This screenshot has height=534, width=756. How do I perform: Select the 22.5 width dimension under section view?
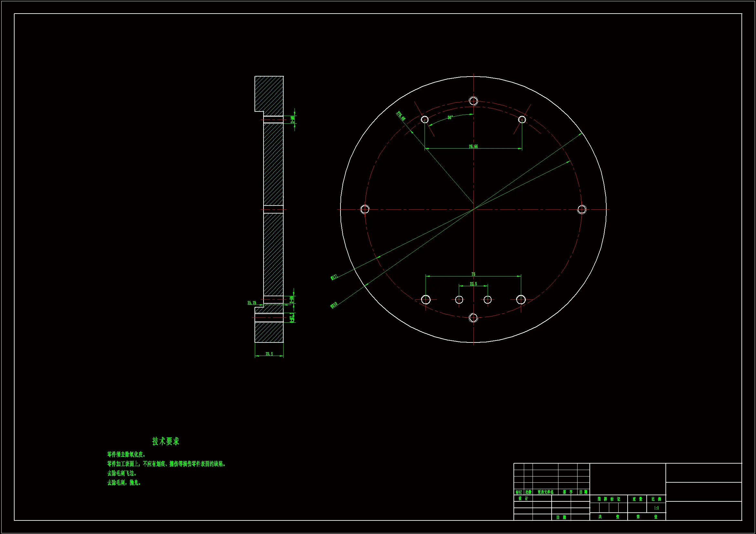click(269, 354)
